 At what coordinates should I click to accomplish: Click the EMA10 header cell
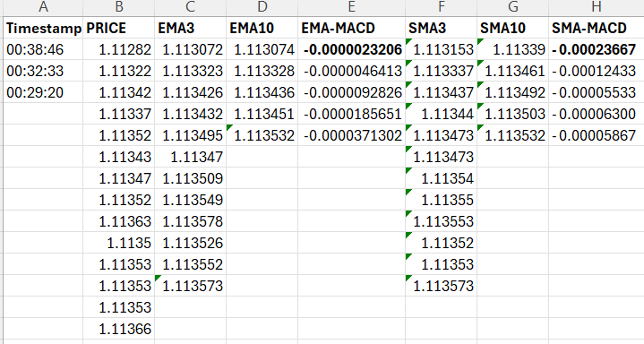(x=262, y=28)
